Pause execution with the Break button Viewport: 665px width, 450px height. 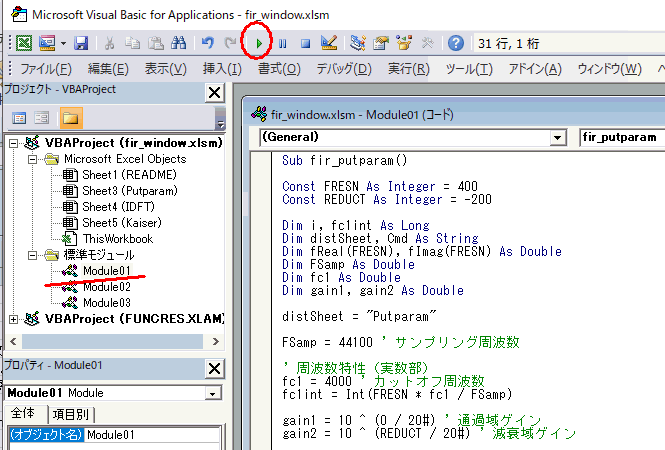pos(282,43)
